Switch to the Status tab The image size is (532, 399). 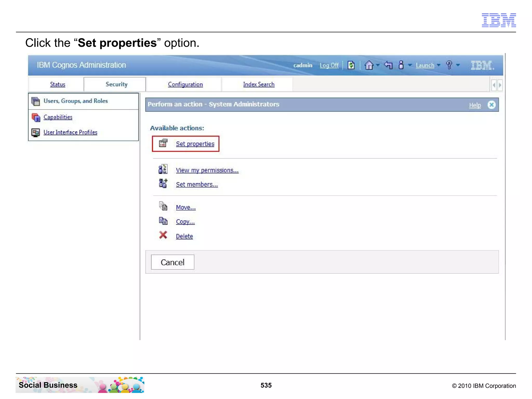tap(58, 84)
